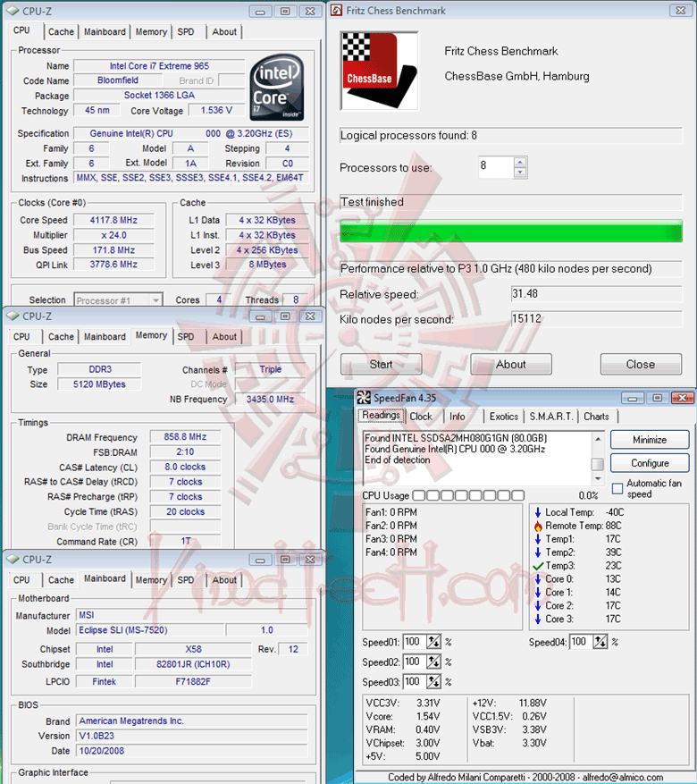Select Memory tab in the Mainboard CPU-Z window

(151, 580)
